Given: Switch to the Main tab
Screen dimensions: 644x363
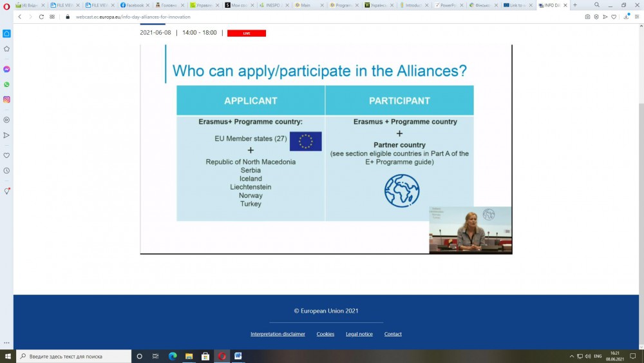Looking at the screenshot, I should 308,5.
